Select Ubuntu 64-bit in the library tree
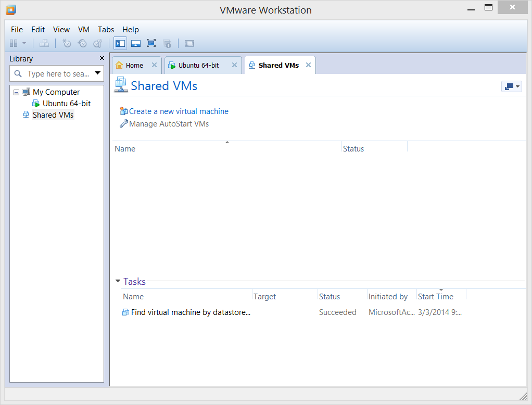The width and height of the screenshot is (532, 405). pos(67,104)
